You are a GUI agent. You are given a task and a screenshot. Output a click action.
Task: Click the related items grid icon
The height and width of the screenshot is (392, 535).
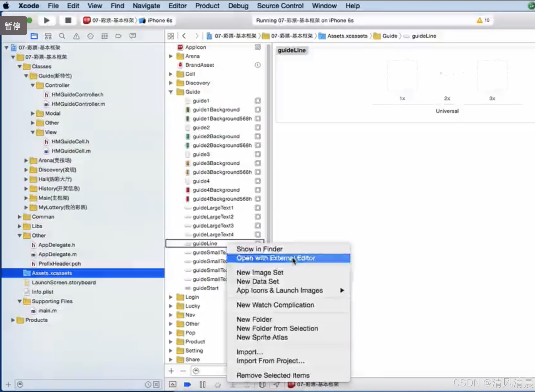(171, 36)
